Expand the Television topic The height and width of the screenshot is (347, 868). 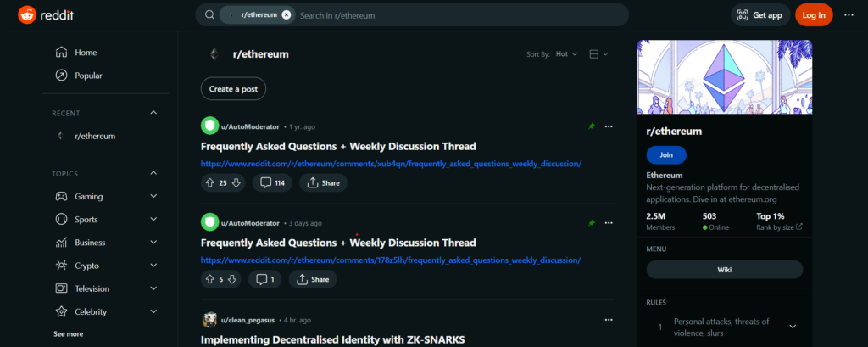153,288
